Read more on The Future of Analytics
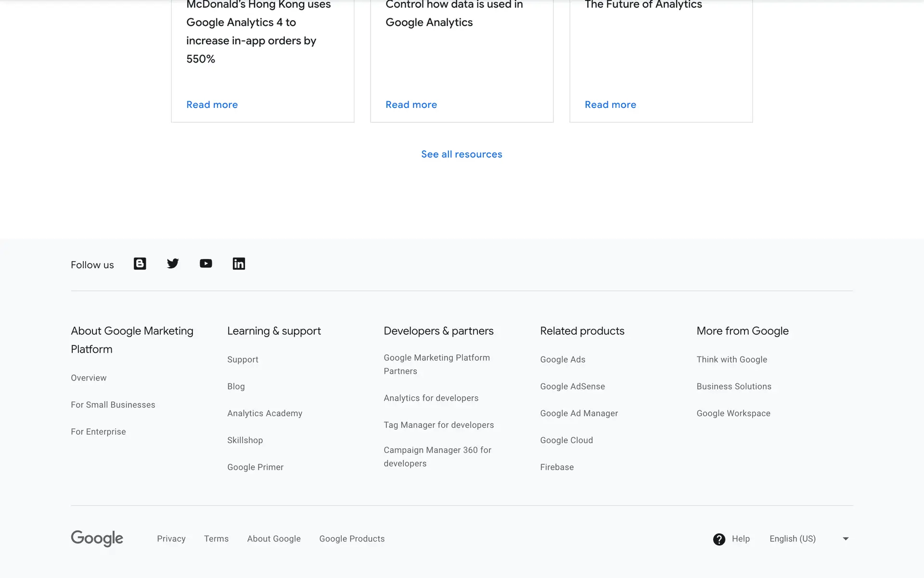924x578 pixels. 610,105
